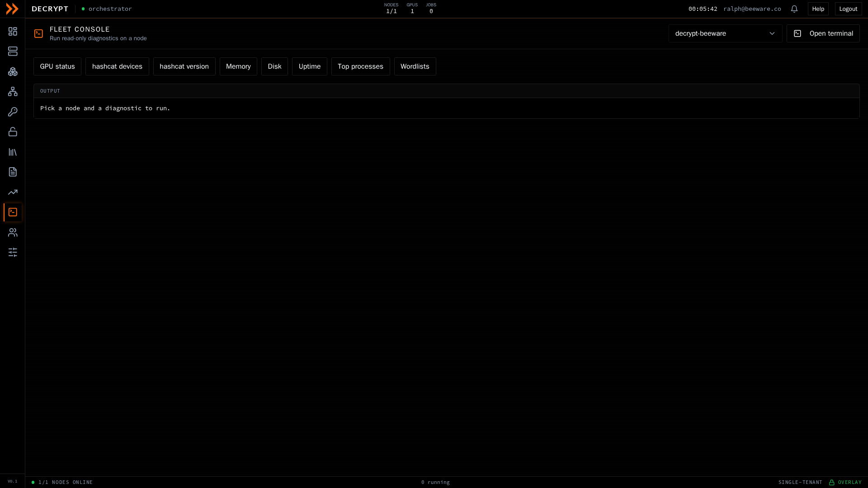Click the green overlay lock icon

click(831, 482)
